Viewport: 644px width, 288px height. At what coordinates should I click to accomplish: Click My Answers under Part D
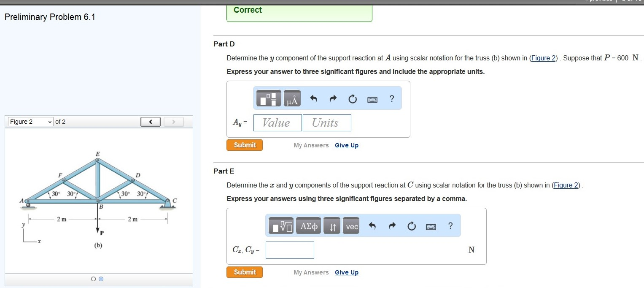pos(311,145)
